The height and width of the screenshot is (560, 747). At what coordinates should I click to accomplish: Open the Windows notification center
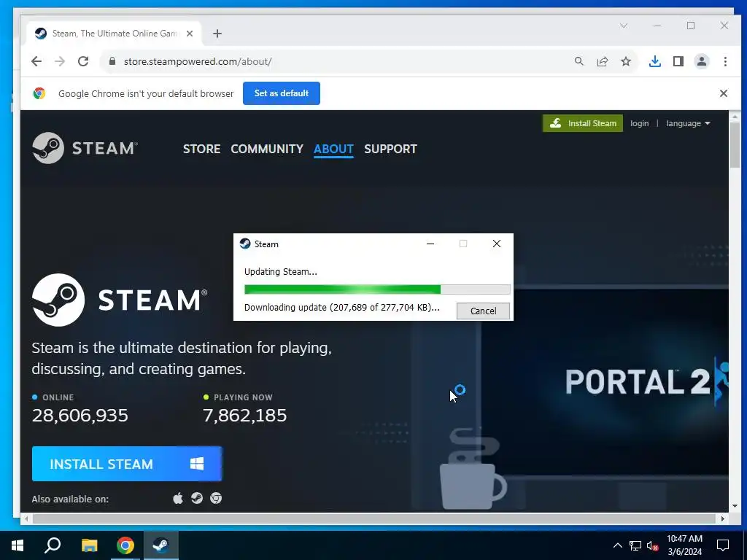723,545
